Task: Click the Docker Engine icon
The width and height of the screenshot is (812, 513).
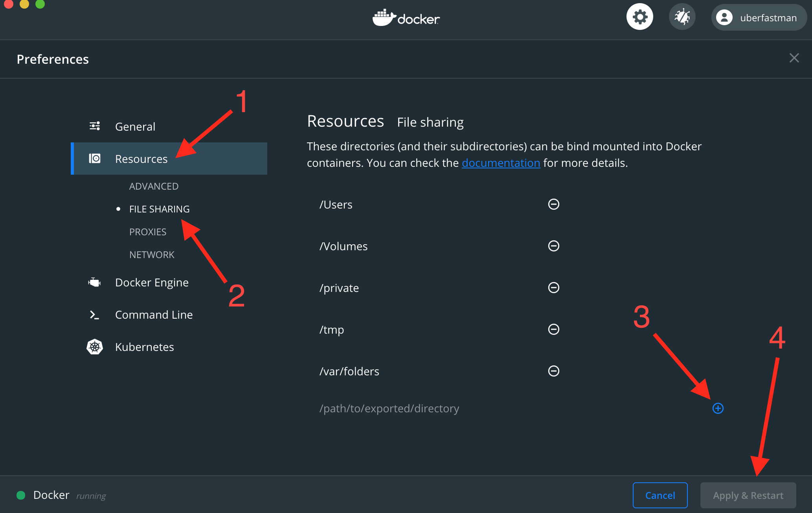Action: tap(95, 282)
